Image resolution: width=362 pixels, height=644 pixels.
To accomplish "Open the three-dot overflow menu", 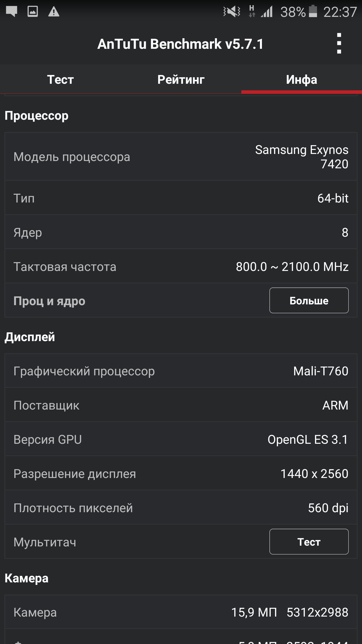I will (x=339, y=44).
